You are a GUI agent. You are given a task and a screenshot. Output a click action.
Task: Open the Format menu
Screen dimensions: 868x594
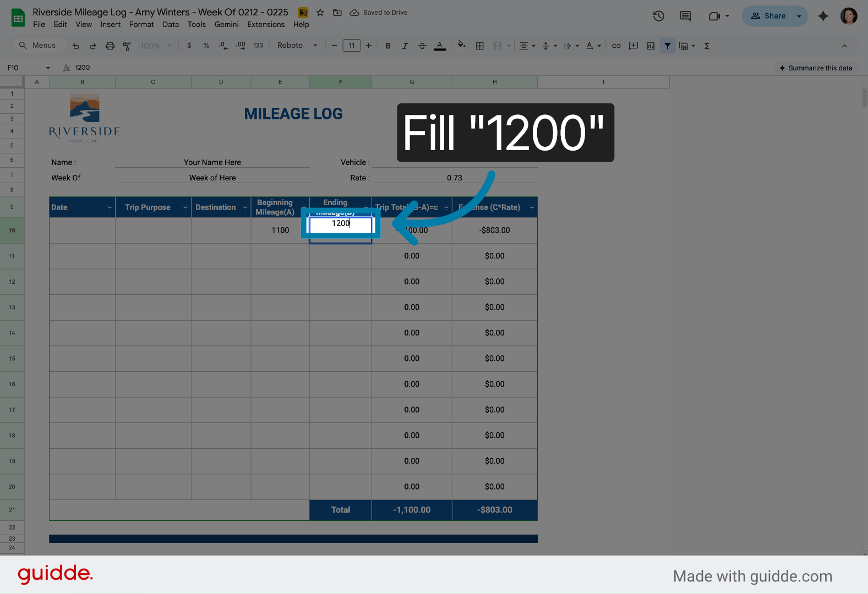[x=141, y=25]
